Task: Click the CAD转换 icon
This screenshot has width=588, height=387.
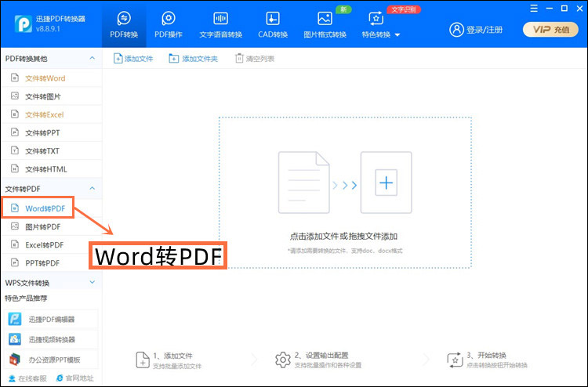Action: click(273, 18)
